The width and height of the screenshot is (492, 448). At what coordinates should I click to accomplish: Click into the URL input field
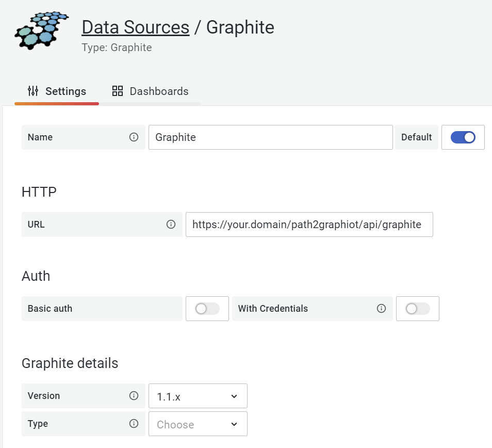pyautogui.click(x=309, y=225)
